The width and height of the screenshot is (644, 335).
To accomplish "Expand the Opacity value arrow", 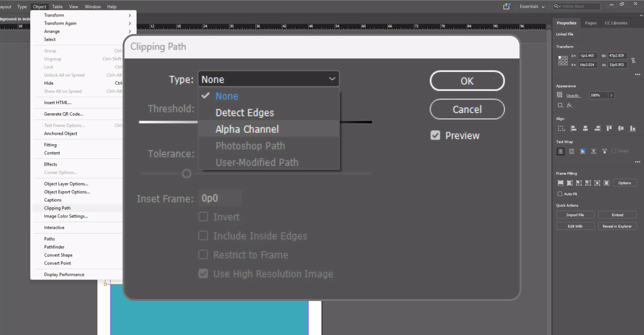I will (x=611, y=95).
